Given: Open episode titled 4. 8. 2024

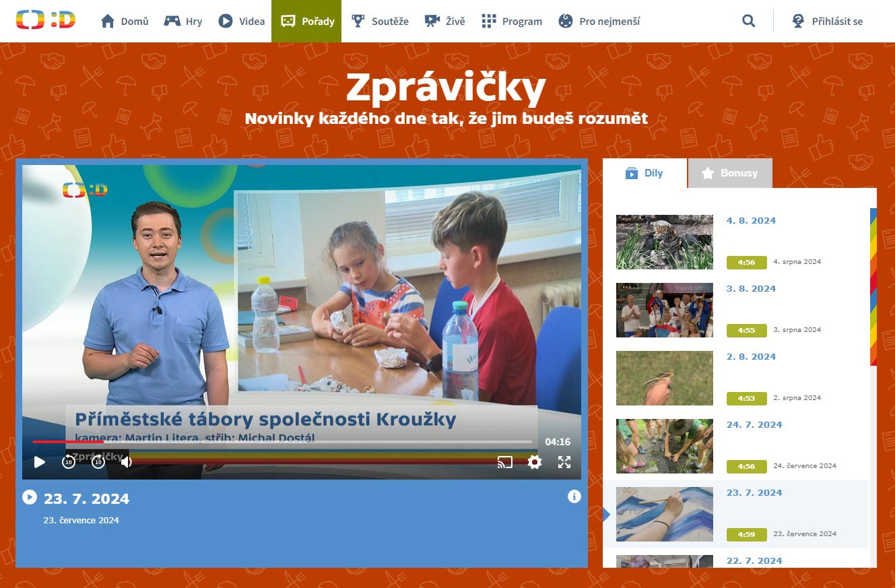Looking at the screenshot, I should pyautogui.click(x=751, y=220).
